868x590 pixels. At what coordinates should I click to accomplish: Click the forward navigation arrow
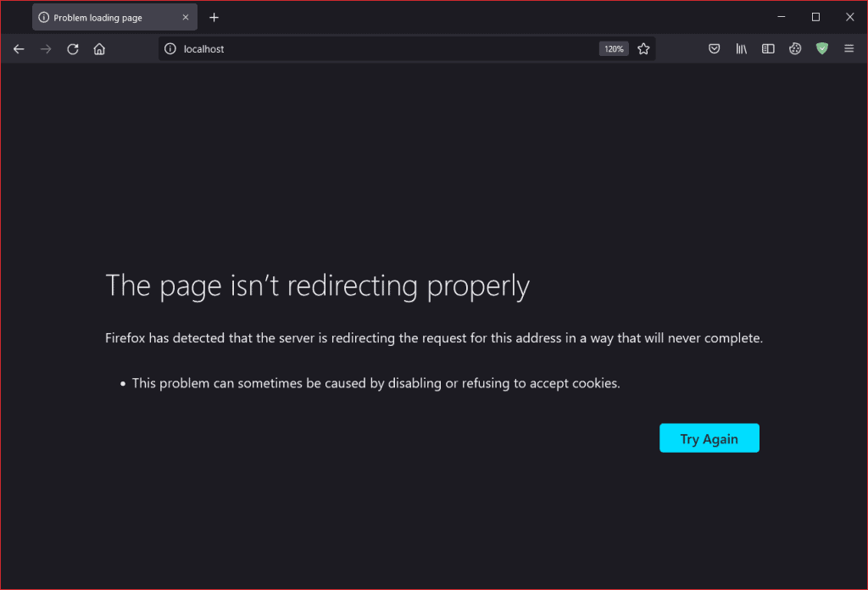(46, 49)
